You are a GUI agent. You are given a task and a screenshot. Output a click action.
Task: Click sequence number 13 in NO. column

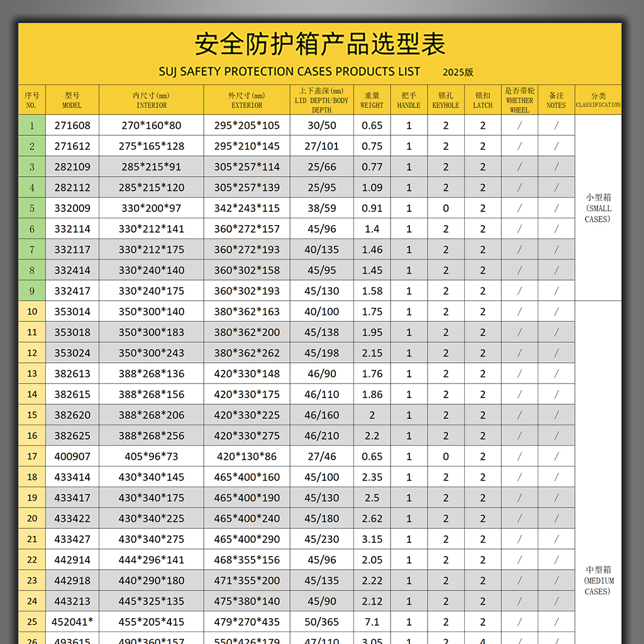(x=32, y=374)
